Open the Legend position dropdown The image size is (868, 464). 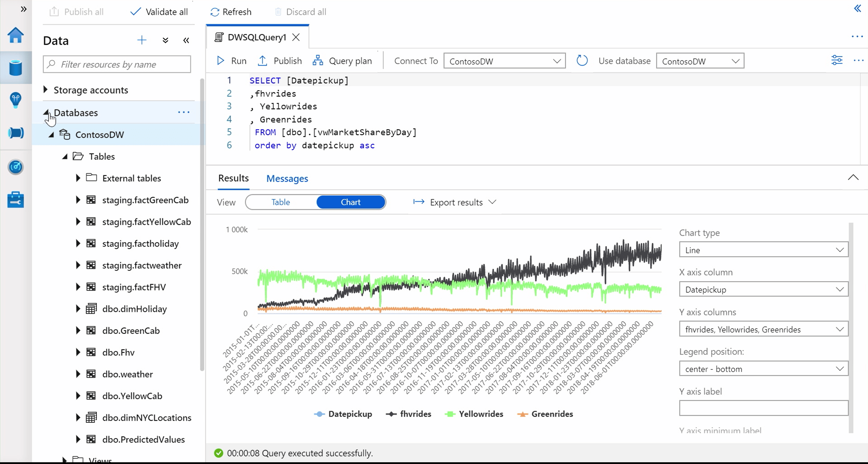[x=763, y=368]
